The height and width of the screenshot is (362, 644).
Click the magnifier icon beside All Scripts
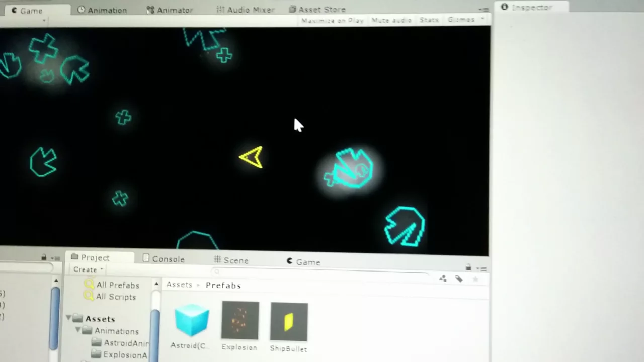pyautogui.click(x=89, y=296)
